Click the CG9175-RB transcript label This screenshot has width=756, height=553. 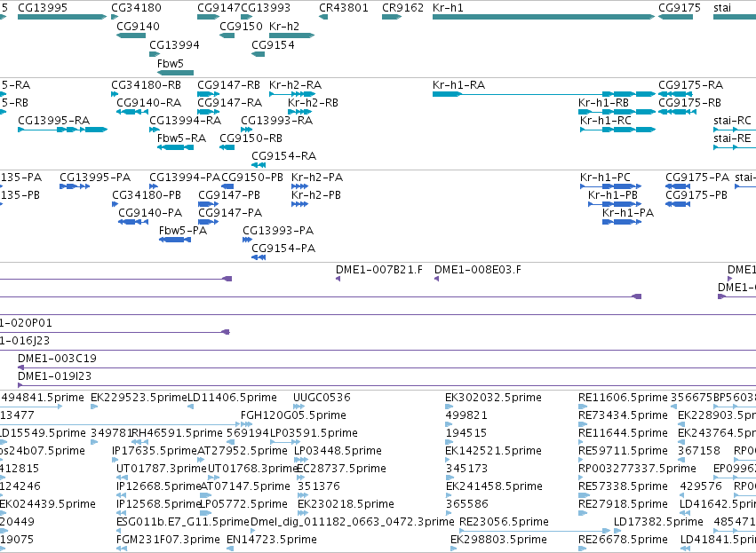click(690, 103)
